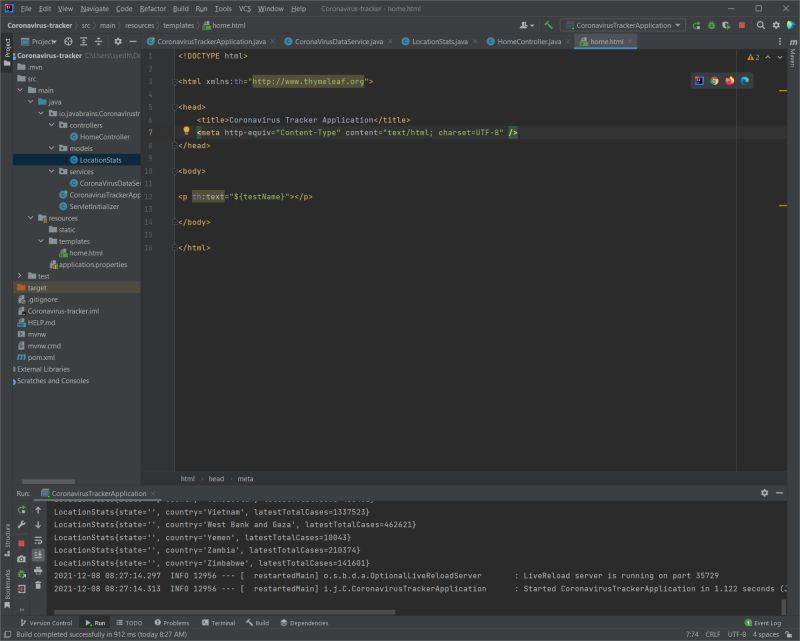
Task: Switch to the HomeController.java editor tab
Action: click(529, 42)
